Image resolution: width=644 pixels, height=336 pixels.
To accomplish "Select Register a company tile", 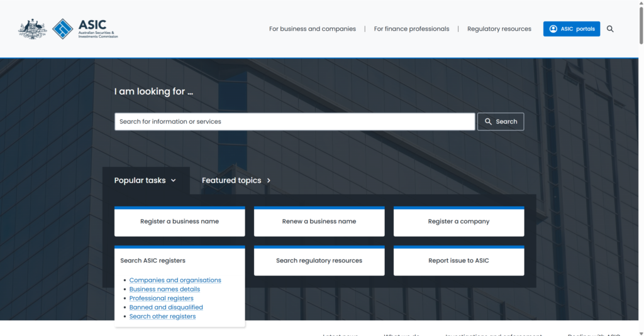I will coord(458,222).
